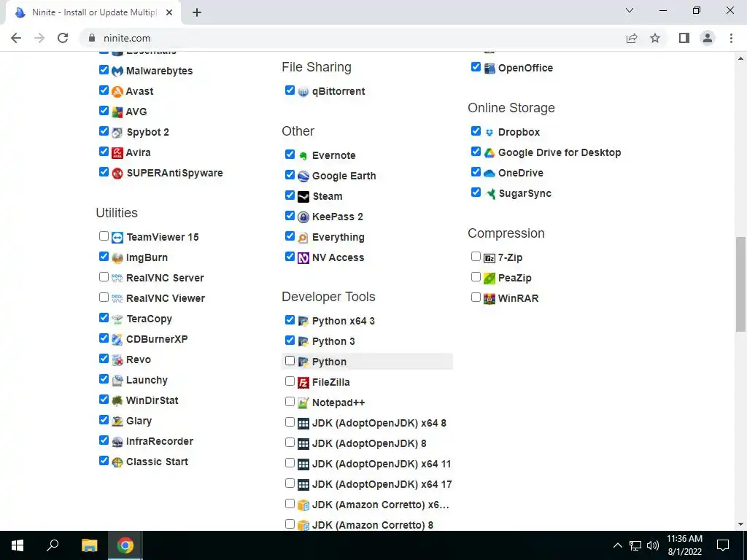The image size is (747, 560).
Task: Share this page from address bar
Action: pos(632,38)
